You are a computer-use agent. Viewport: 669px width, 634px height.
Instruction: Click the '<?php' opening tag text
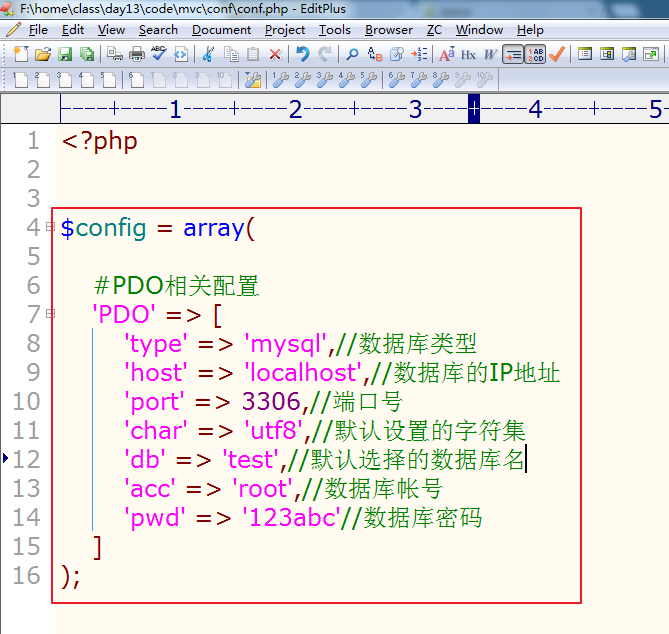pos(99,141)
